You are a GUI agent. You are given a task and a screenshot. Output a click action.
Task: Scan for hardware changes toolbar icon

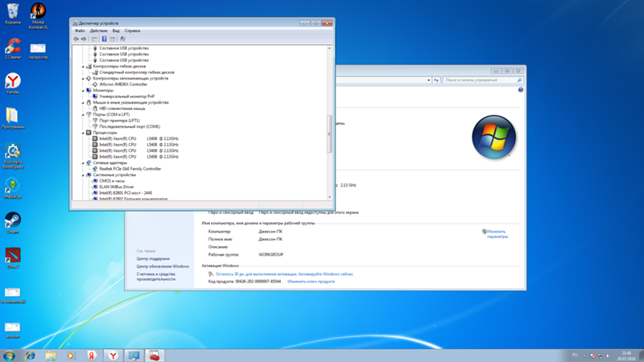122,39
